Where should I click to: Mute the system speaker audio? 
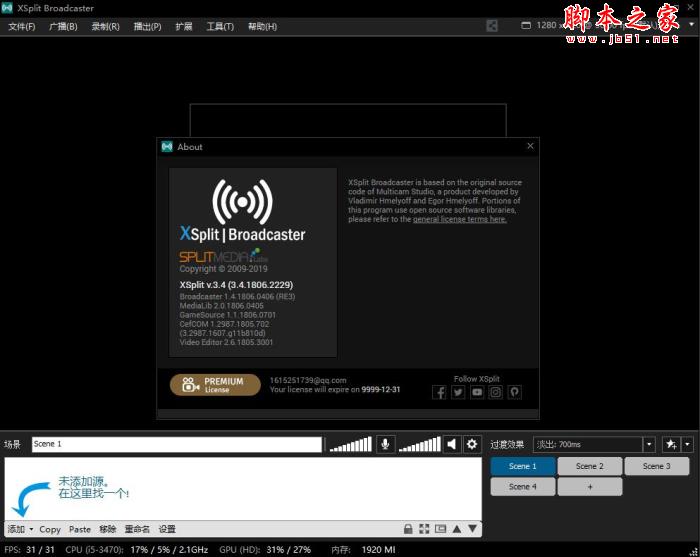pyautogui.click(x=452, y=444)
